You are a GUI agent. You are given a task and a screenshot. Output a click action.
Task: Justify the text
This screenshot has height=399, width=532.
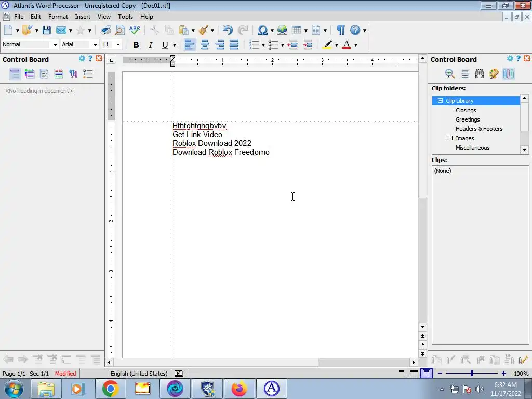coord(234,45)
